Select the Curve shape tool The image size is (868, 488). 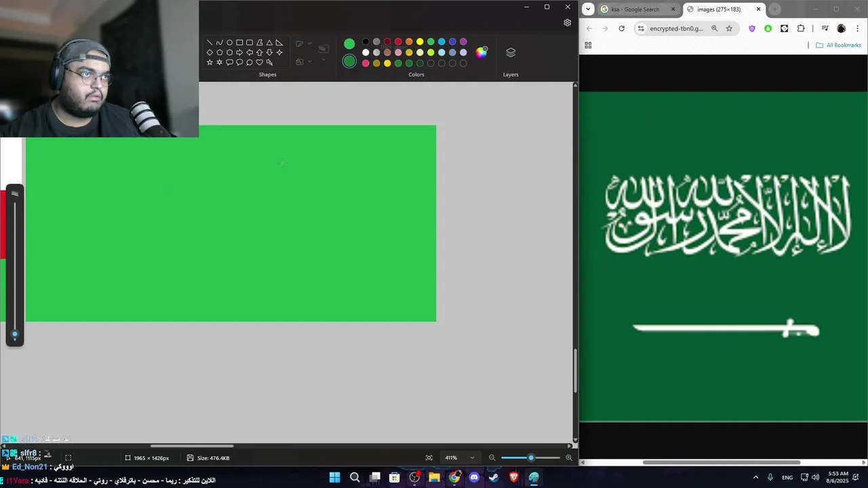click(220, 42)
